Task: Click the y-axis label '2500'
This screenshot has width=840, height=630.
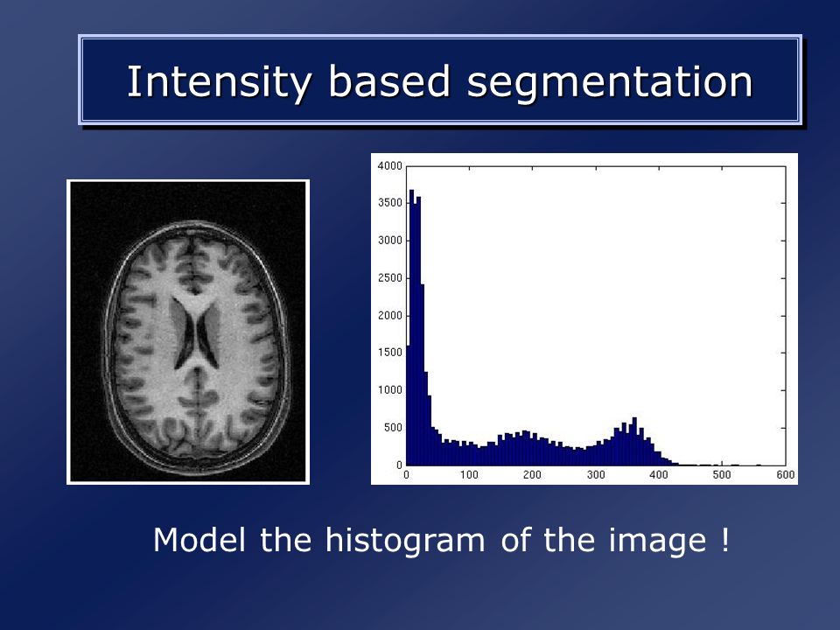Action: coord(389,278)
